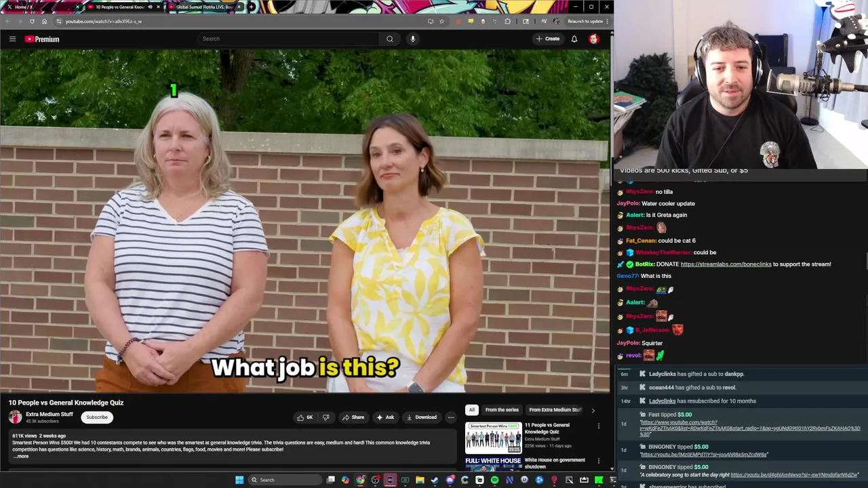Open options for 11 People vs General Knowledge Quiz
Screen dimensions: 868x488
(x=598, y=426)
